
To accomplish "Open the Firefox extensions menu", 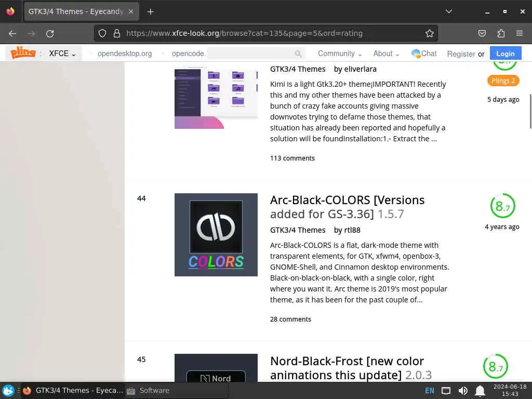I will (501, 33).
